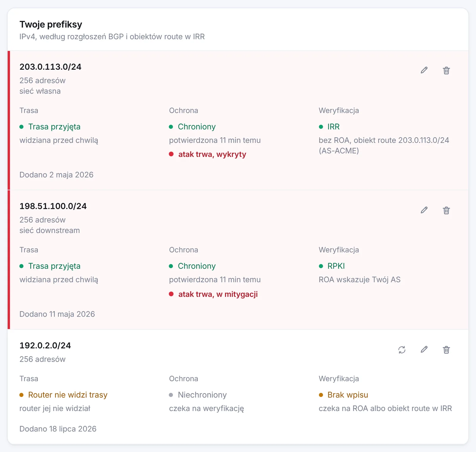
Task: Select 'atak trwa, wykryty' alert status
Action: tap(212, 155)
